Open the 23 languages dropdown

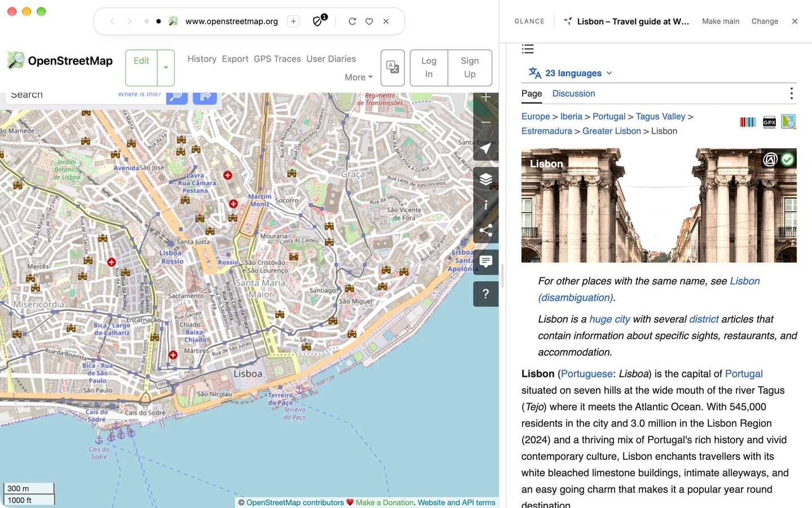click(x=571, y=73)
